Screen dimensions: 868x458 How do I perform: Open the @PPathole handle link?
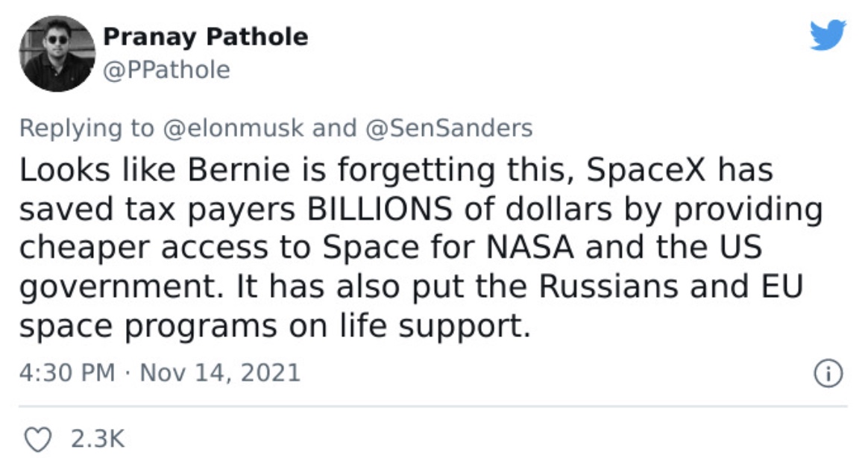coord(166,70)
